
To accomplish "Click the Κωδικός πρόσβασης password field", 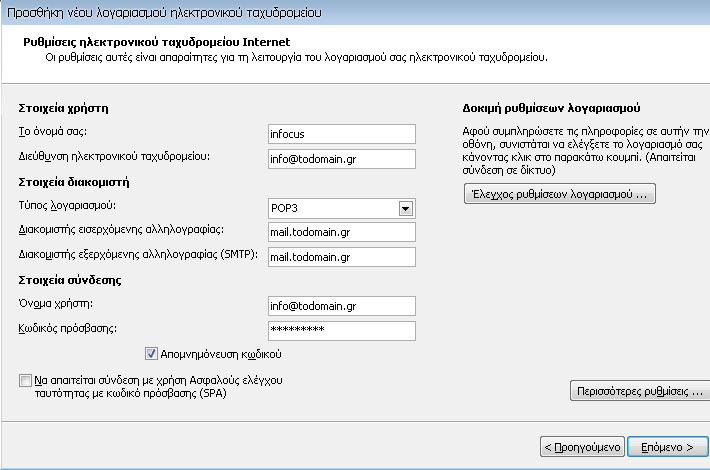I will click(x=341, y=331).
